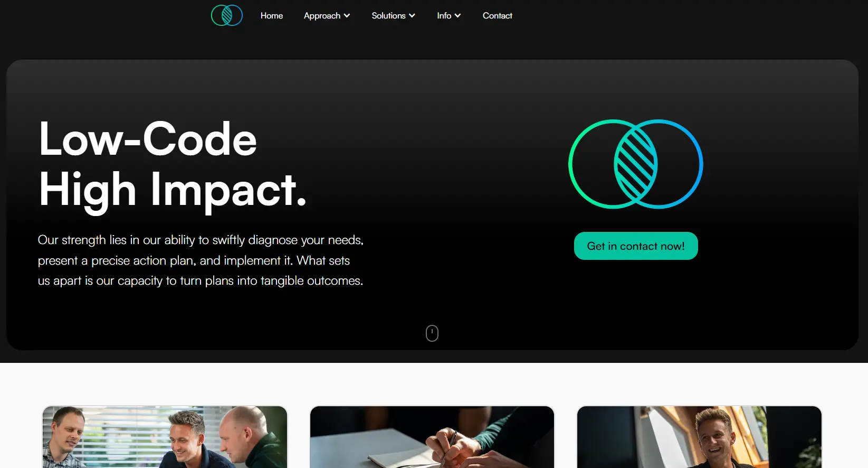Open the smiling man photo card
This screenshot has height=468, width=868.
click(x=699, y=437)
